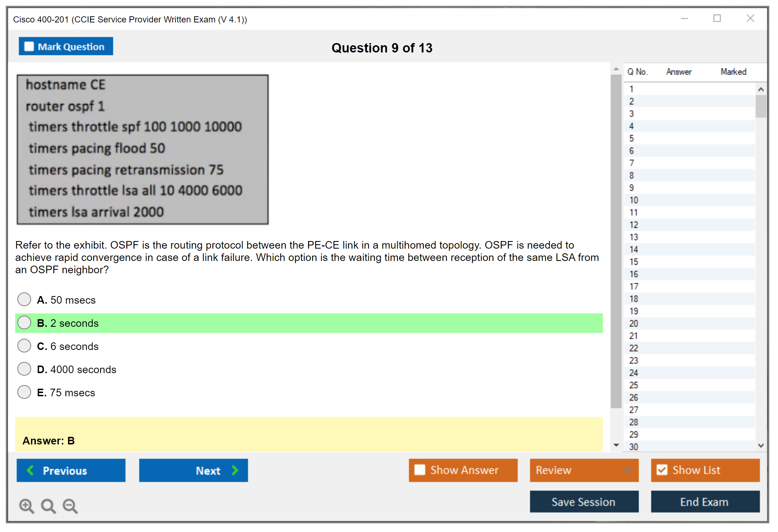Uncheck the Show List checkbox
Image resolution: width=778 pixels, height=532 pixels.
(662, 470)
